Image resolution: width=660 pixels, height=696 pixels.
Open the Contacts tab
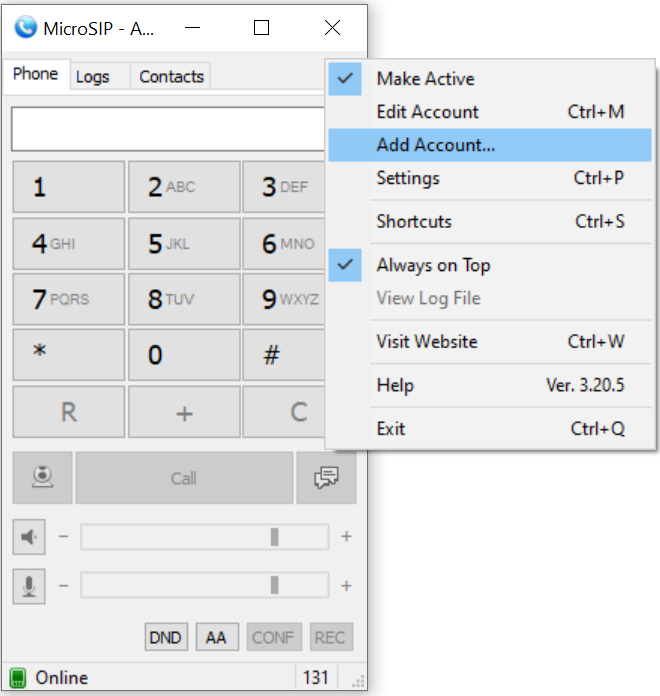pos(171,77)
